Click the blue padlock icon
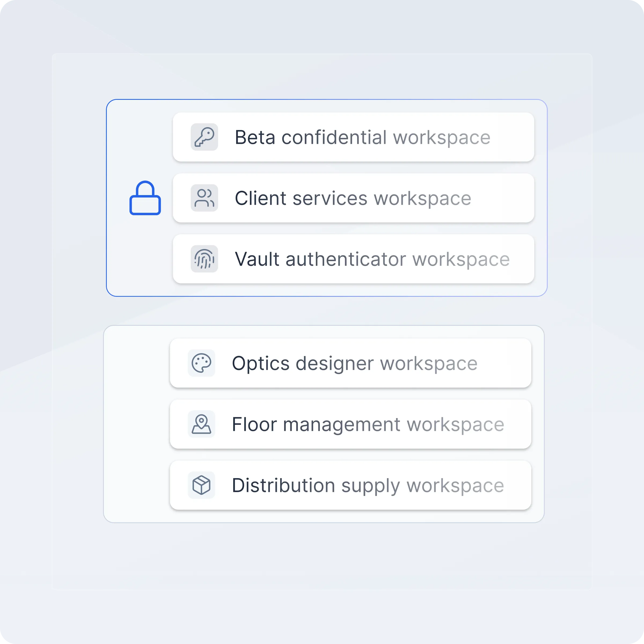 pyautogui.click(x=145, y=198)
